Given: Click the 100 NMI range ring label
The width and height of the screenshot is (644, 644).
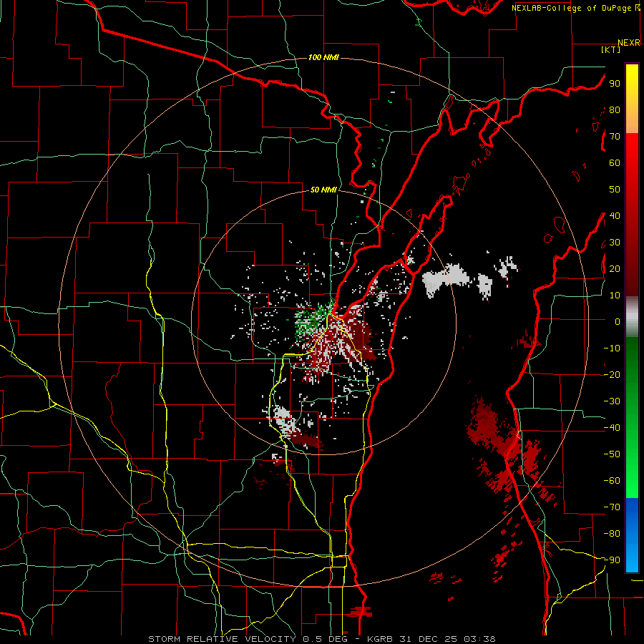Looking at the screenshot, I should [323, 57].
